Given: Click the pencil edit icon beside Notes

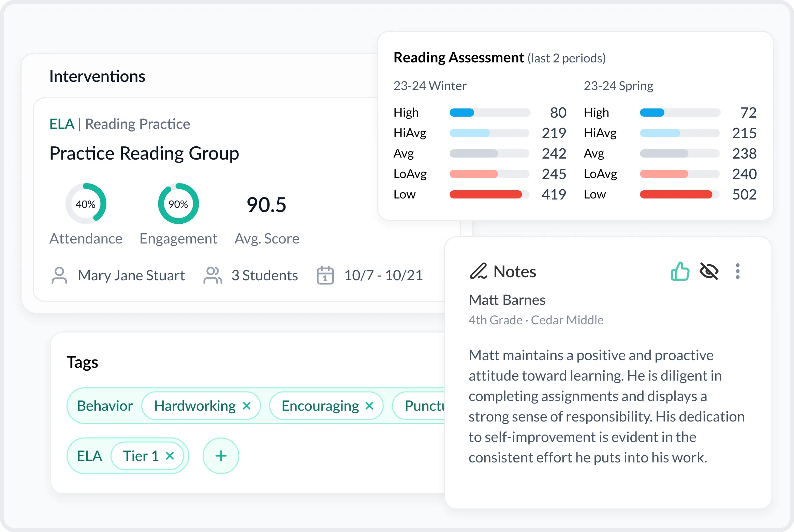Looking at the screenshot, I should click(x=479, y=271).
